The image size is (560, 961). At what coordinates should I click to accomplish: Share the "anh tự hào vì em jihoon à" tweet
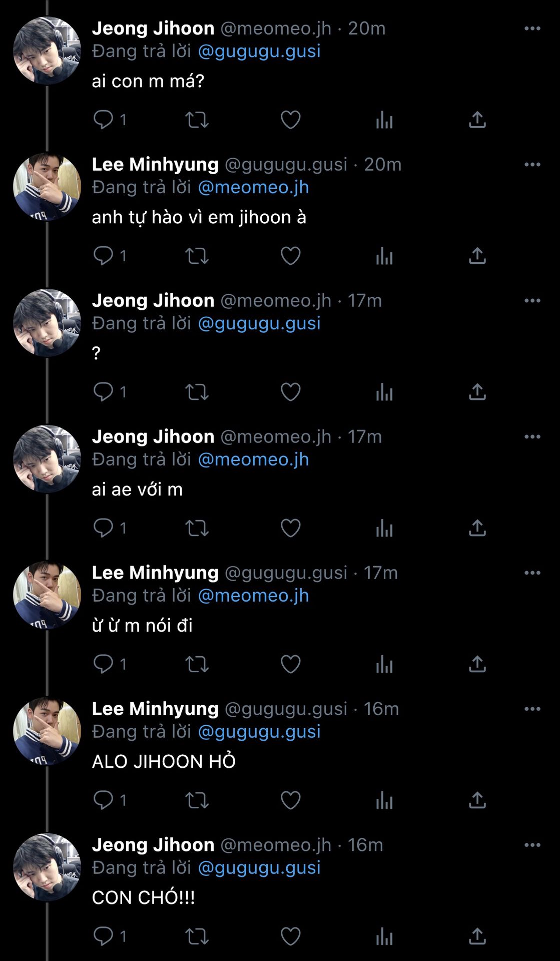click(477, 256)
